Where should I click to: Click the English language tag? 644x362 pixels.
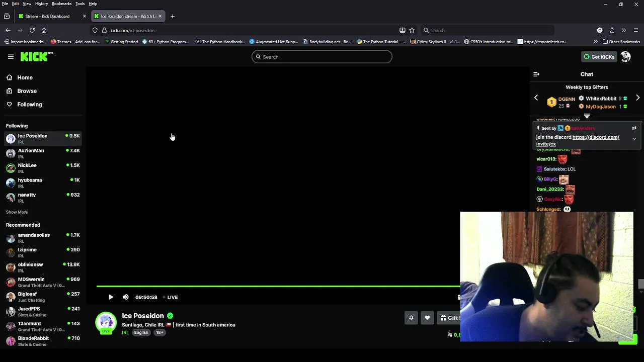click(x=141, y=332)
